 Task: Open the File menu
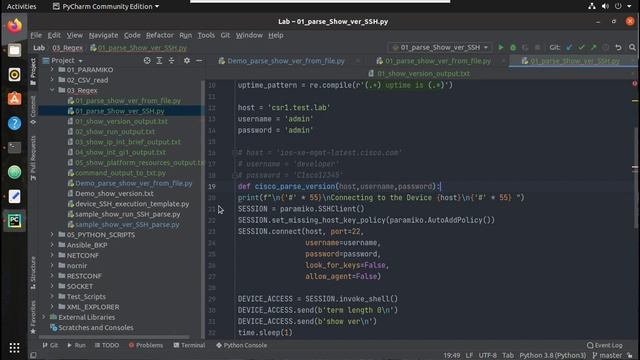click(36, 35)
